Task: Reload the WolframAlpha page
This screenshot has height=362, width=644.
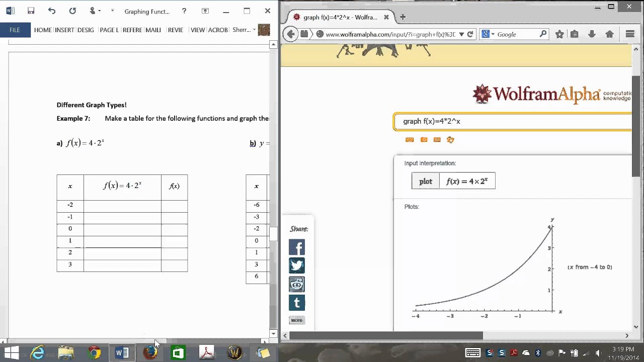Action: 470,34
